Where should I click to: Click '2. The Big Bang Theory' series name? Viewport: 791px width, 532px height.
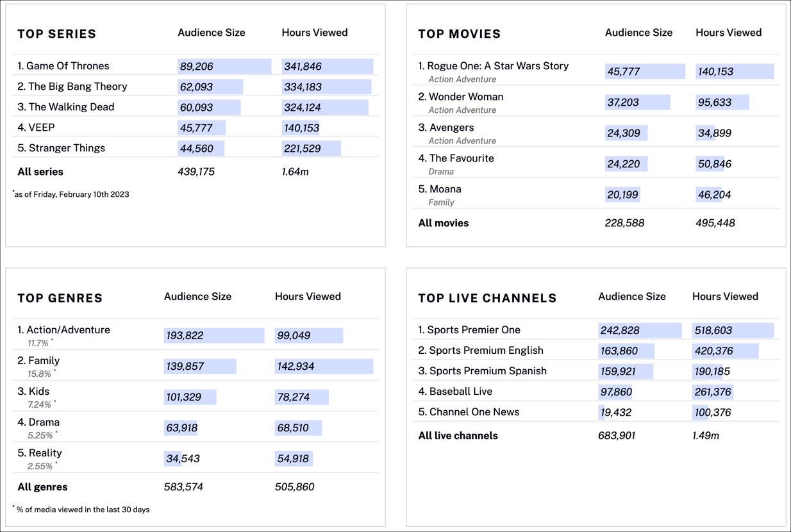72,87
